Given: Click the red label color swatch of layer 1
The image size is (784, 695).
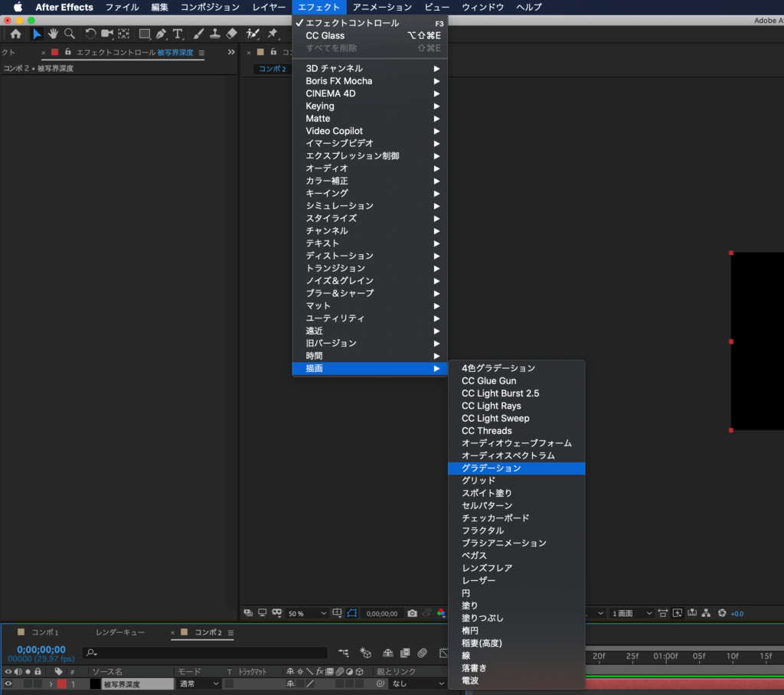Looking at the screenshot, I should (62, 684).
